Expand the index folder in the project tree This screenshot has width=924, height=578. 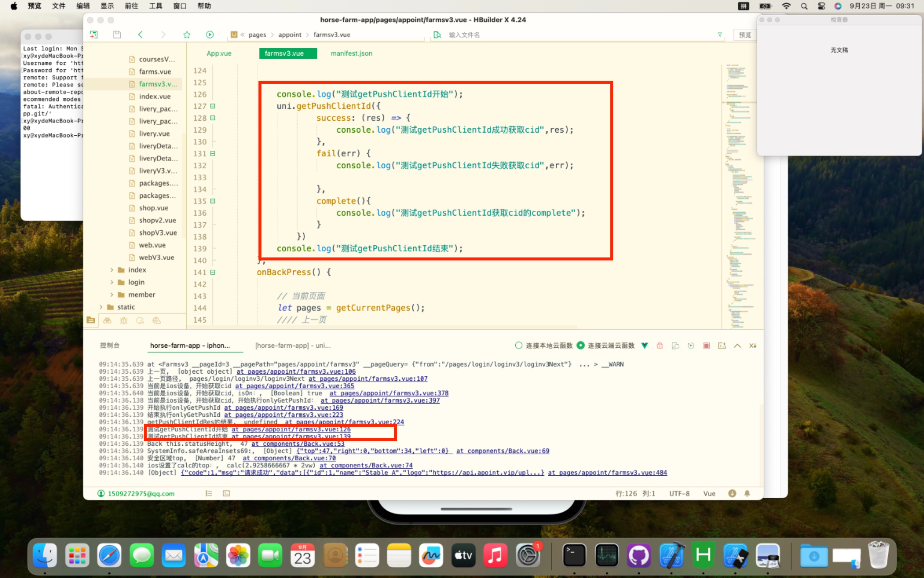[111, 270]
